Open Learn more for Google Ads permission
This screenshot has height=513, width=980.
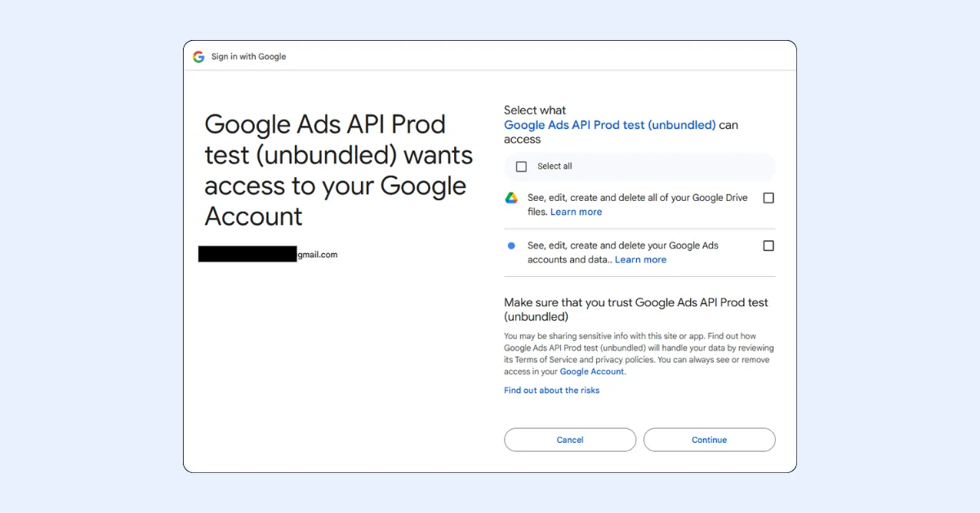pyautogui.click(x=640, y=260)
